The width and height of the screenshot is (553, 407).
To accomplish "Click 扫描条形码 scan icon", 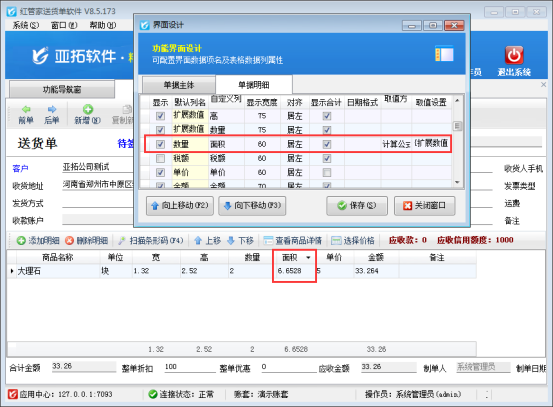I will (122, 241).
